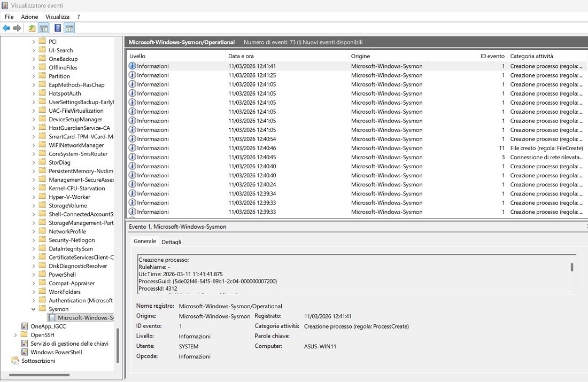Click the forward navigation arrow
588x382 pixels.
tap(16, 27)
